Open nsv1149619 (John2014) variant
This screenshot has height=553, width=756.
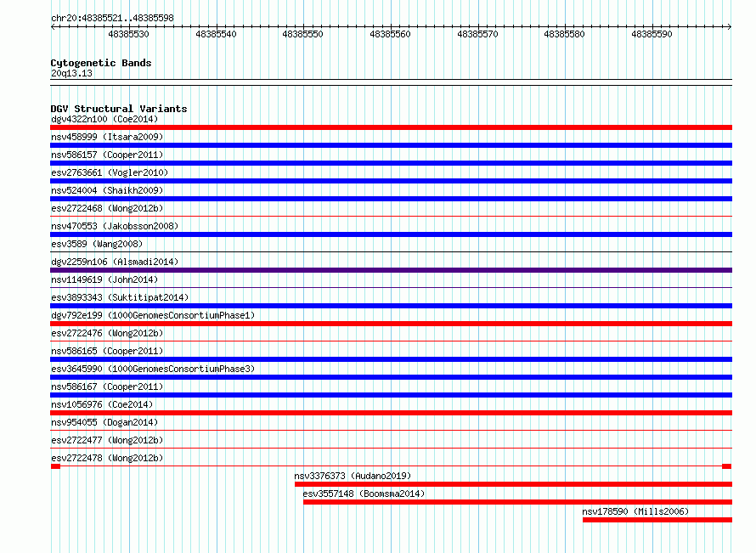(104, 279)
